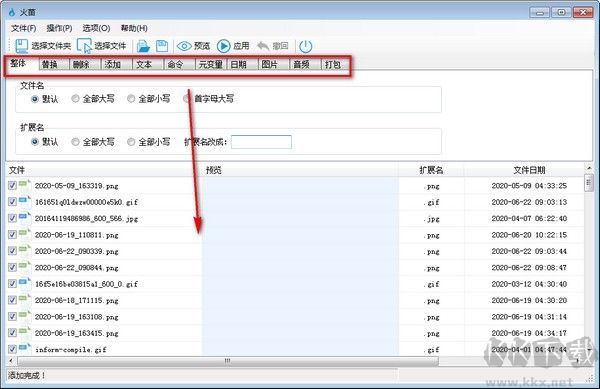Open the 文件(F) menu
600x389 pixels.
(x=23, y=28)
